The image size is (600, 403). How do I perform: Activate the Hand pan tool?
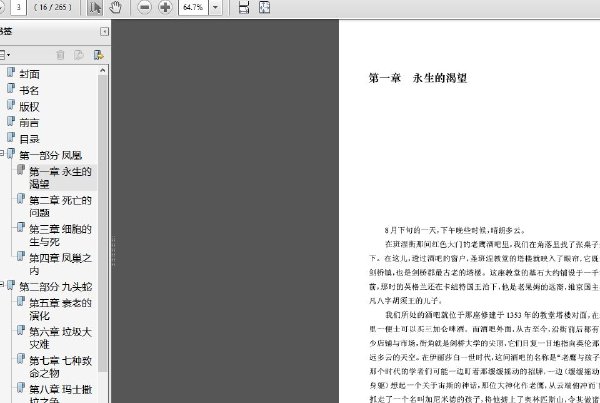[x=115, y=7]
